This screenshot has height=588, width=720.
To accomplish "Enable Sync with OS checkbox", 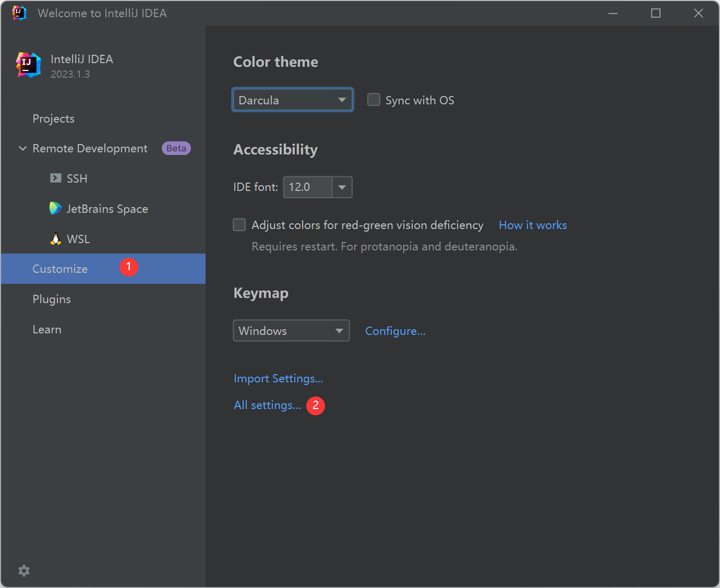I will pos(374,100).
